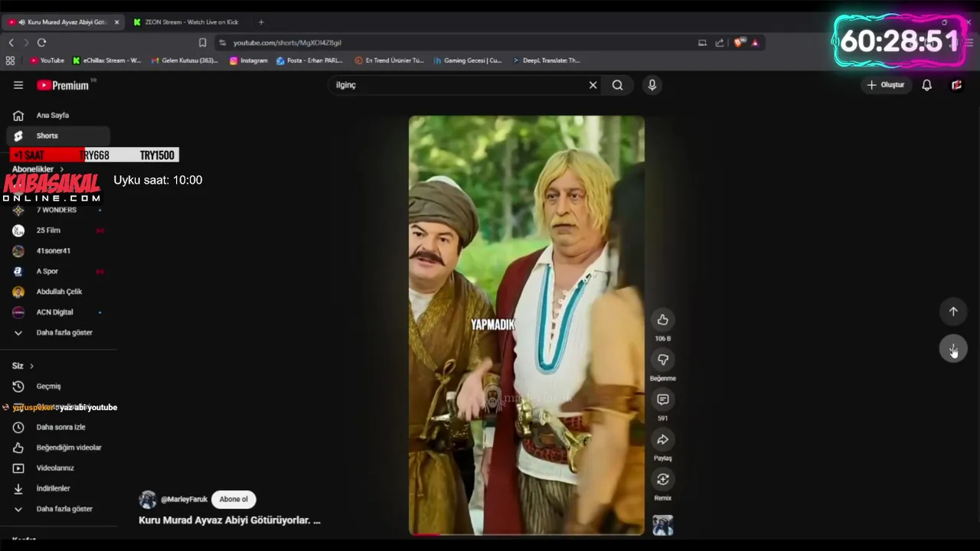Open the sound thumbnail below Remix
980x551 pixels.
(x=662, y=525)
